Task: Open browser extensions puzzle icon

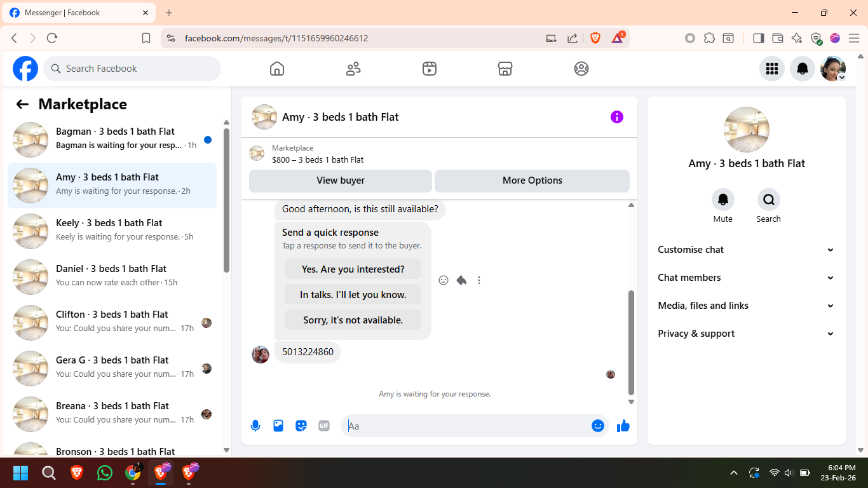Action: tap(709, 38)
